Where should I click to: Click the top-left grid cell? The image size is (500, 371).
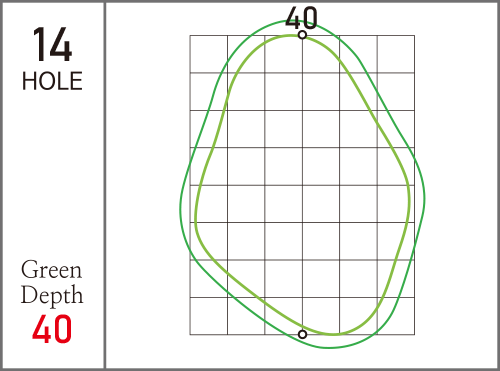click(209, 54)
